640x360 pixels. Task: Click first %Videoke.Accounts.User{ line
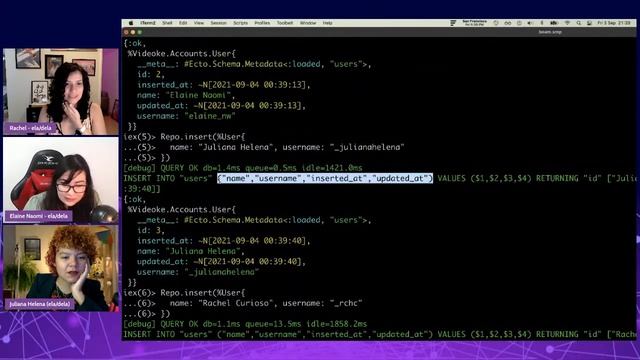point(182,53)
